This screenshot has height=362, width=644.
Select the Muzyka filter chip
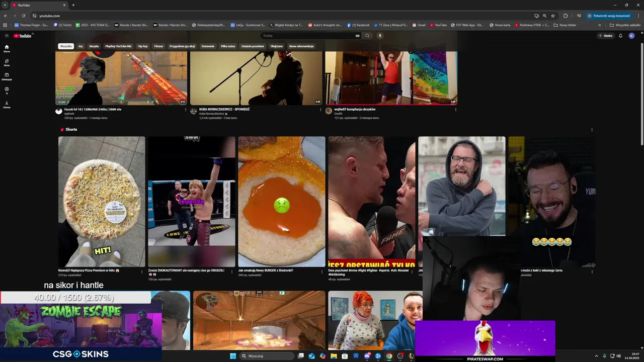point(94,46)
